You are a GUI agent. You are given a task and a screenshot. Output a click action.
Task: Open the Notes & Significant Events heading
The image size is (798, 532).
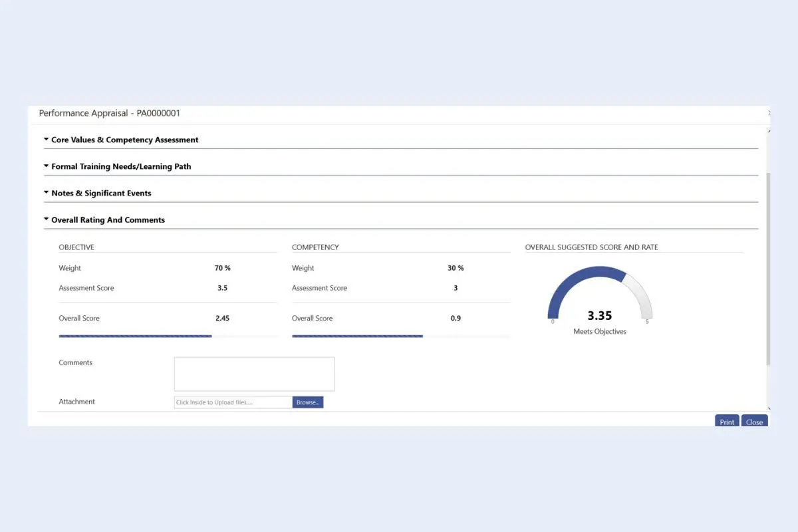(101, 193)
